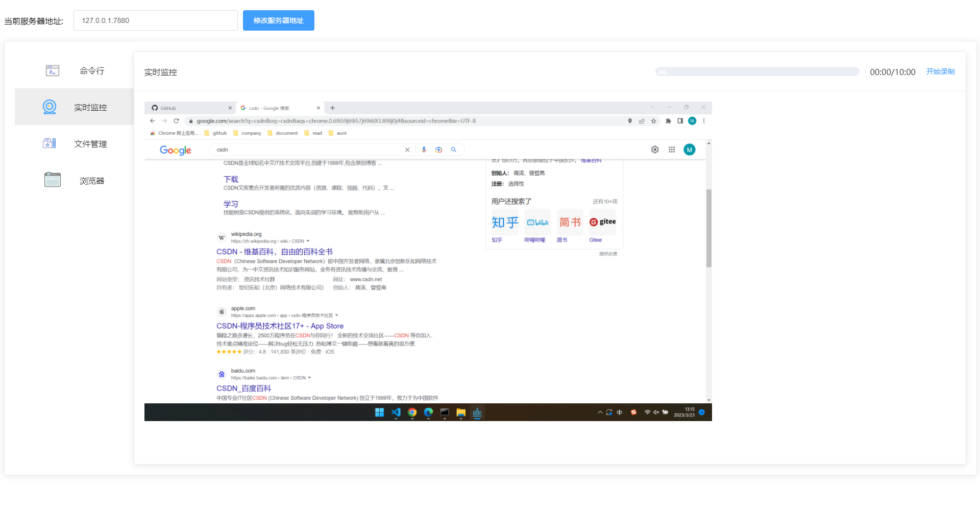Open the CSDN_百度百科 result link
The image size is (980, 515).
point(243,388)
